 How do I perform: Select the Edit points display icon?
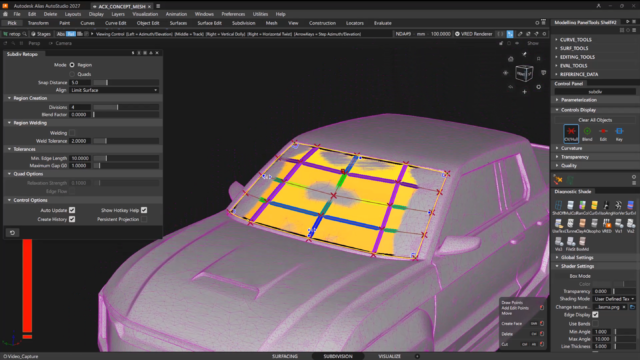tap(603, 131)
